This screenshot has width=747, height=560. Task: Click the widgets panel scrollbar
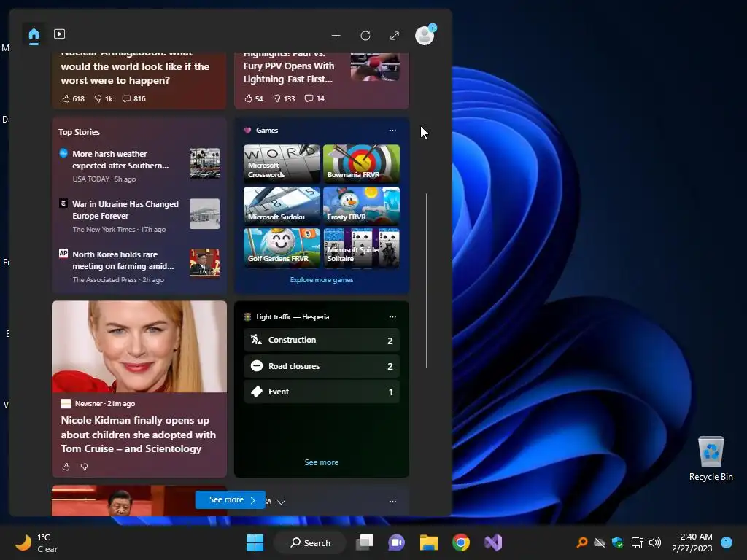(426, 280)
